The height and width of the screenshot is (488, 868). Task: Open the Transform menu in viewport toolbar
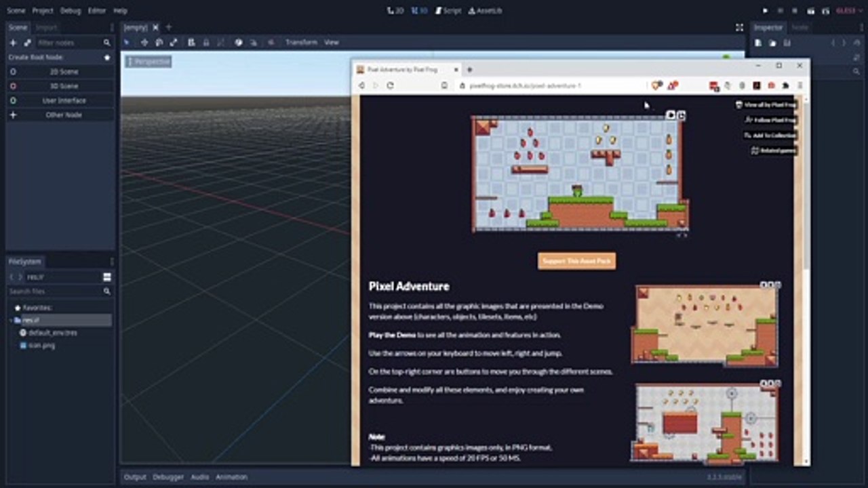(x=301, y=42)
